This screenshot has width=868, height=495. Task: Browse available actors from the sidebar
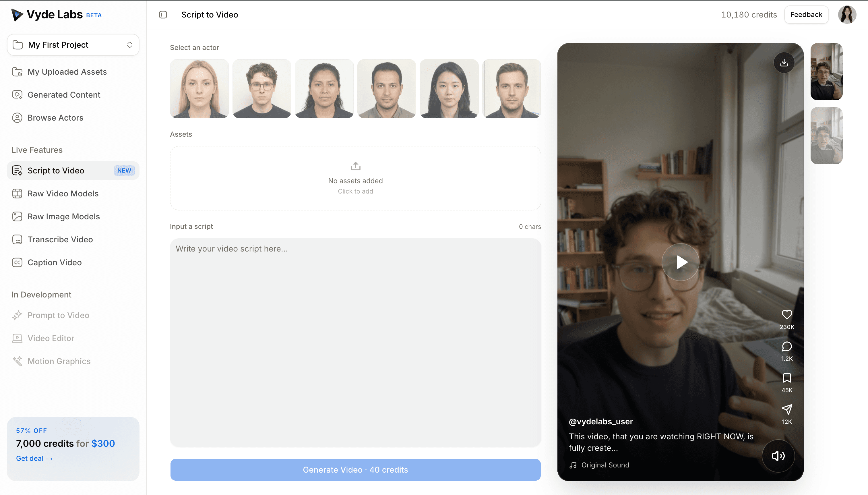(55, 118)
